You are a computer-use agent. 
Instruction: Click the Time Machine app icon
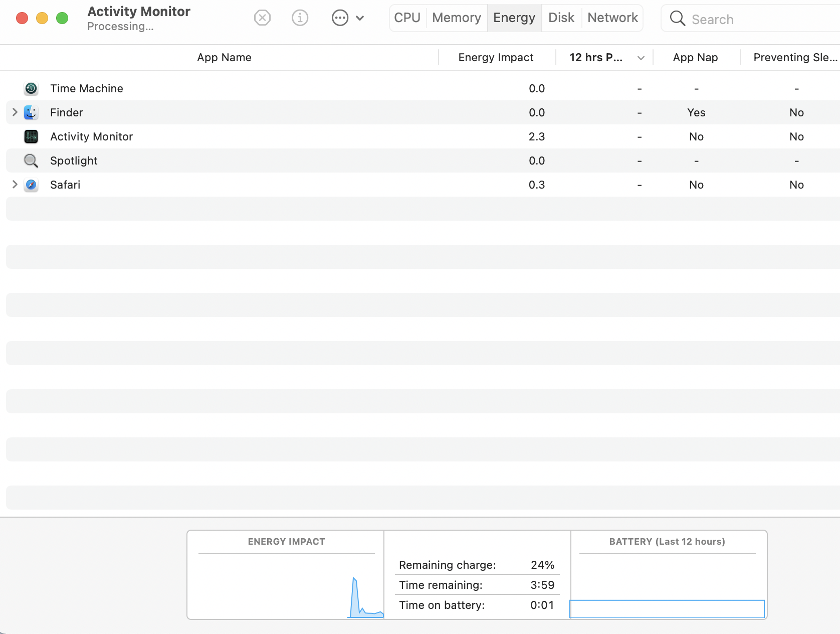31,89
